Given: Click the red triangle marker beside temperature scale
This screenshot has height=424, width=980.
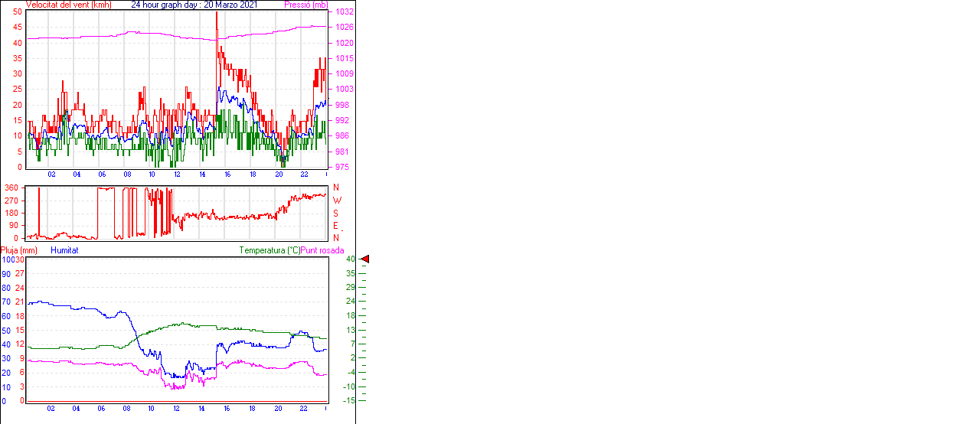Looking at the screenshot, I should (x=365, y=259).
